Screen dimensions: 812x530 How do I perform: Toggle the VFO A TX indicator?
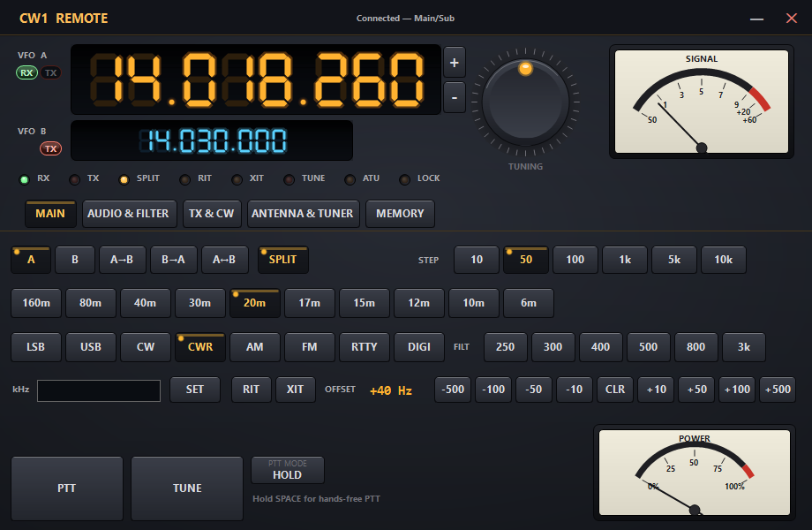click(x=51, y=72)
